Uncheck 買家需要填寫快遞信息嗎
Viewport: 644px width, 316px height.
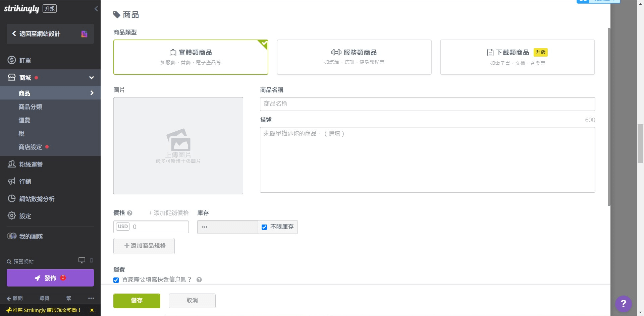[x=116, y=280]
